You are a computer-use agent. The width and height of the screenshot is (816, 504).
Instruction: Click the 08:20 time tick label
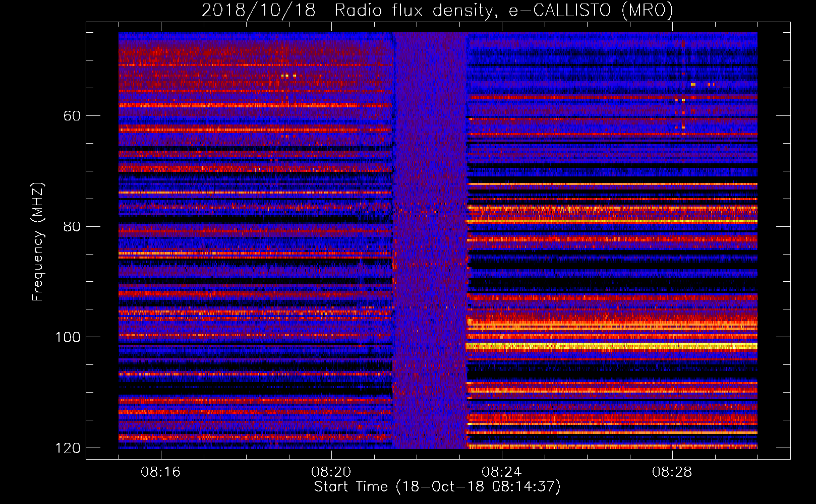pos(331,472)
